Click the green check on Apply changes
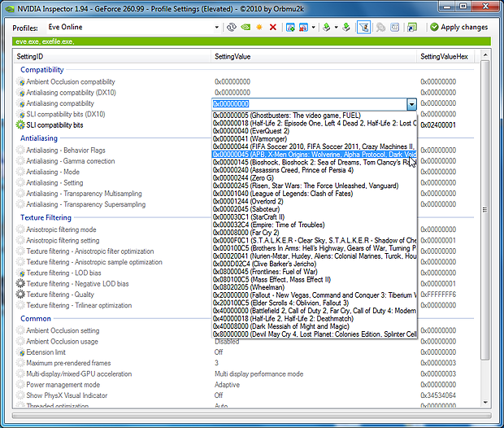 click(x=434, y=27)
